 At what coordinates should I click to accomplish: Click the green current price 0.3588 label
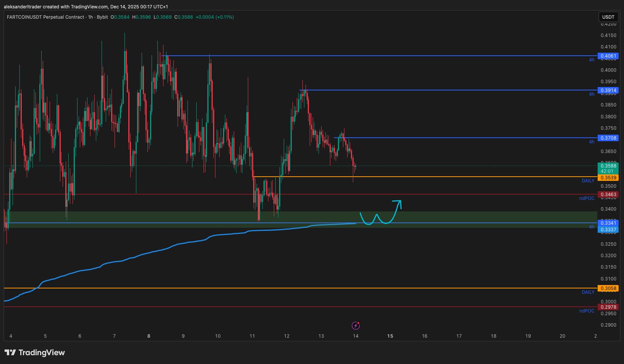608,166
